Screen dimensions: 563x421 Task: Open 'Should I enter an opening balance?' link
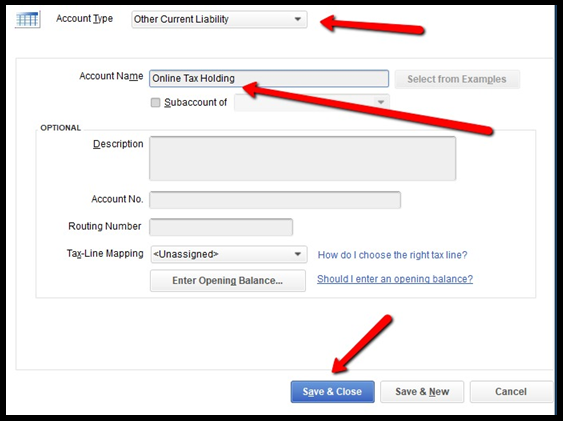point(395,279)
